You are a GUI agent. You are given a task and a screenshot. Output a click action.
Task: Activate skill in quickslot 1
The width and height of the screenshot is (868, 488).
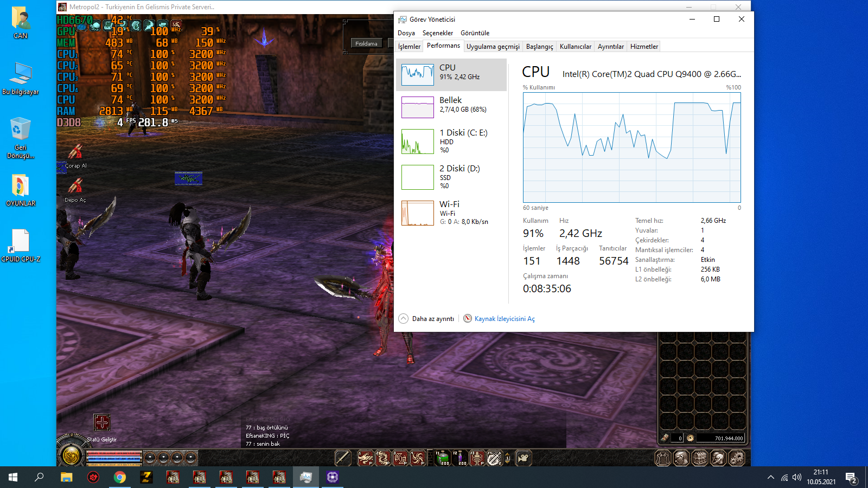pyautogui.click(x=365, y=458)
